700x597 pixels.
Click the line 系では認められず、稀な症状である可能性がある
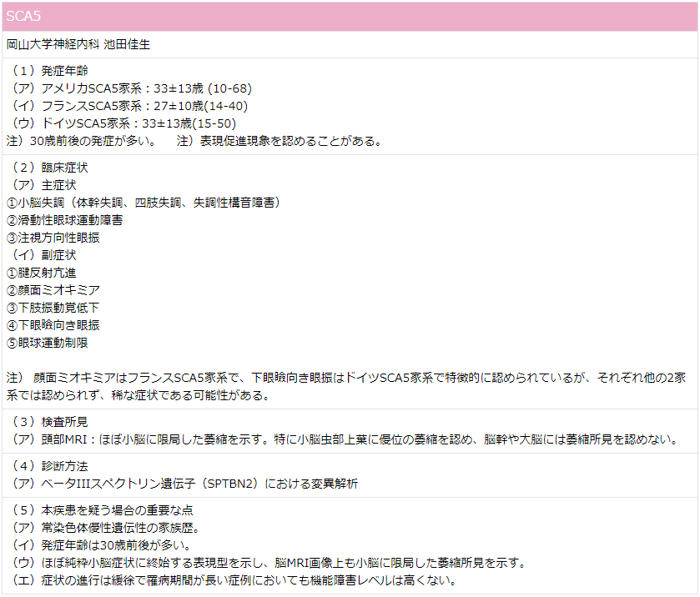point(138,395)
